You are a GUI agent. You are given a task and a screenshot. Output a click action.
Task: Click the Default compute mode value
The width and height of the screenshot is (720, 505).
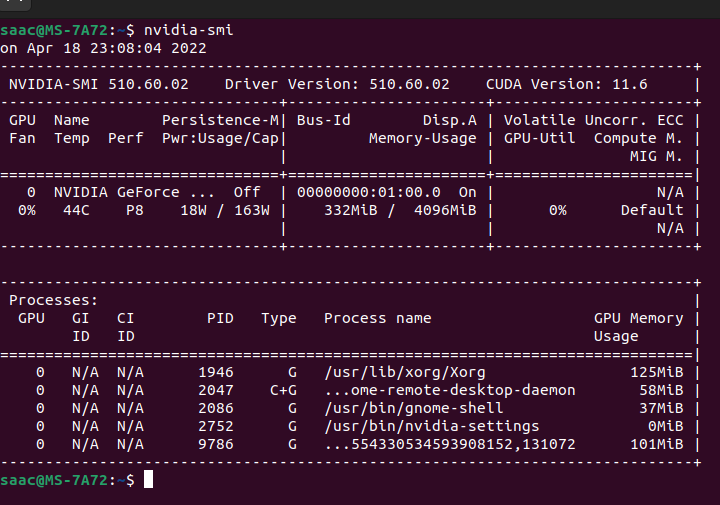[x=652, y=210]
